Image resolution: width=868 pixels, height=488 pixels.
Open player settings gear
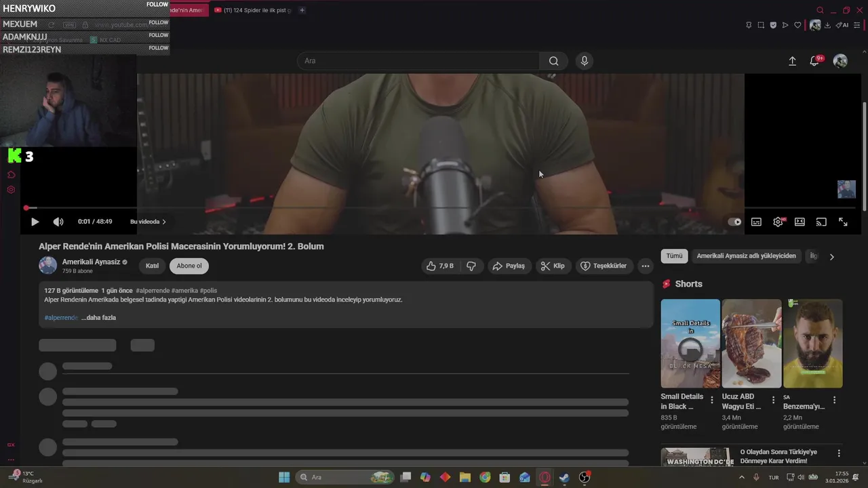coord(778,222)
